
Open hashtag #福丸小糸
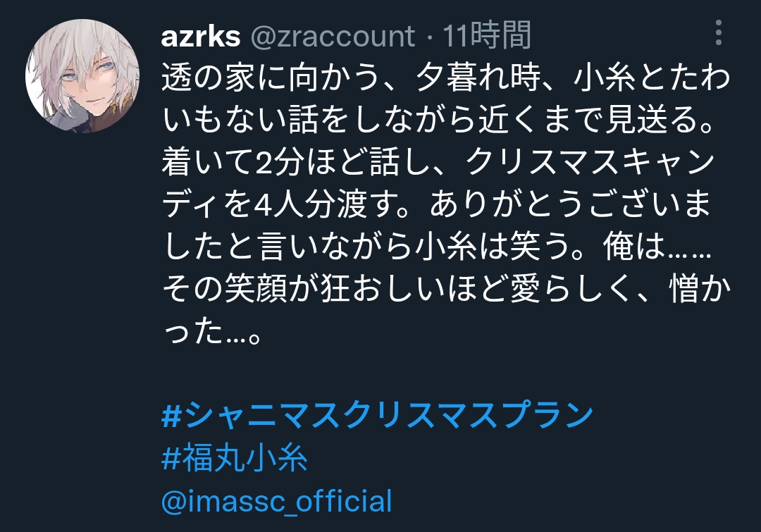(x=235, y=458)
